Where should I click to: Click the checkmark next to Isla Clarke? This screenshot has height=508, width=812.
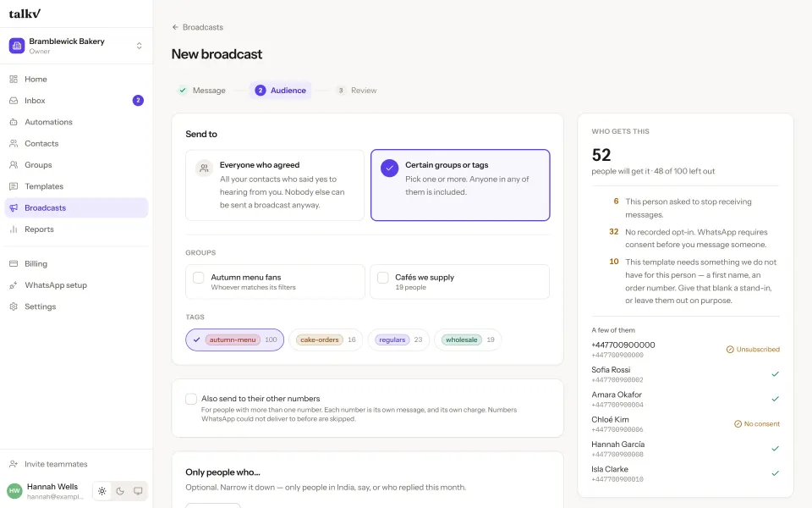point(776,473)
